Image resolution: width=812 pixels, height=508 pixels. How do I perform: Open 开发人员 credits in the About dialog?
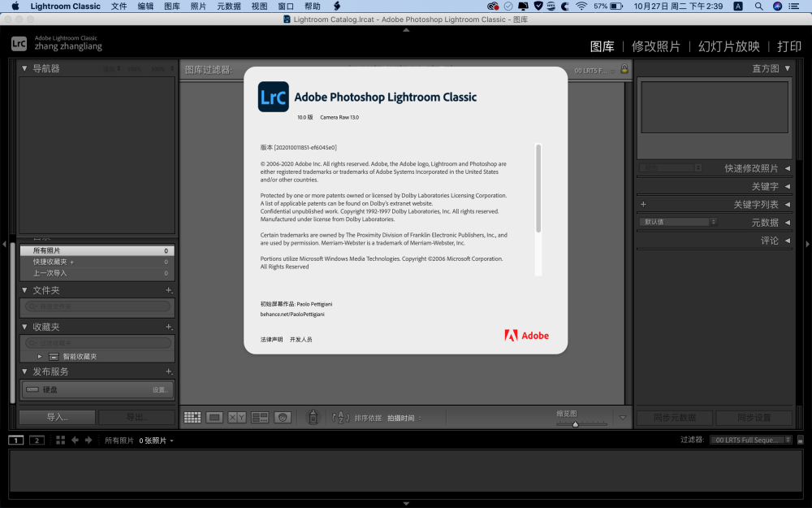tap(301, 340)
